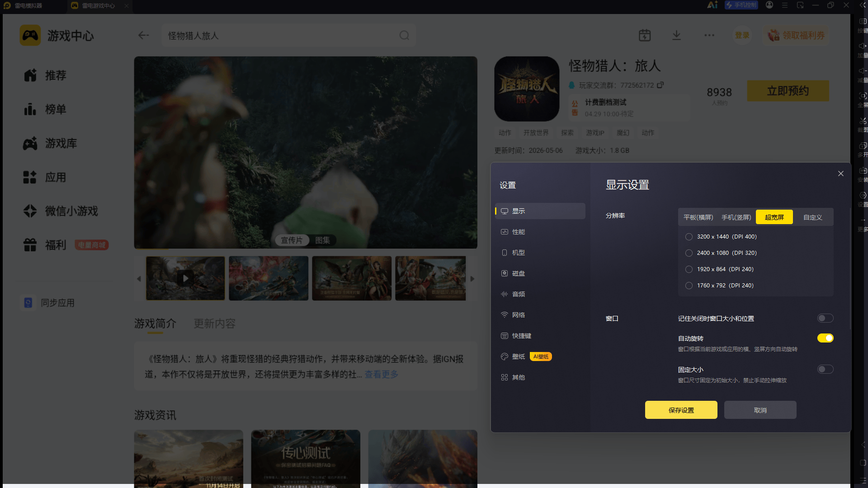Enable the 固定大小 switch
The height and width of the screenshot is (488, 868).
pyautogui.click(x=825, y=369)
